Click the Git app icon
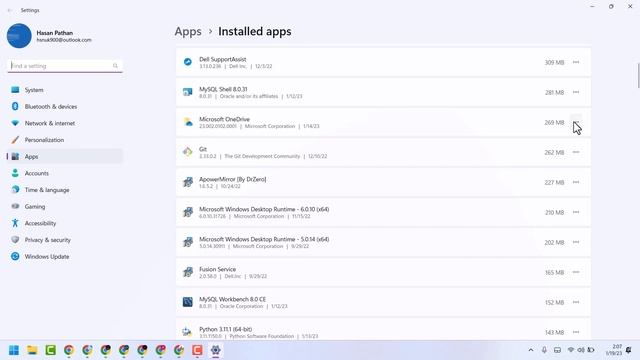Viewport: 640px width, 360px height. [188, 152]
